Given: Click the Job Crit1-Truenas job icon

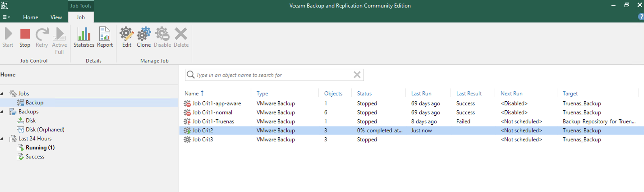Looking at the screenshot, I should pos(187,121).
